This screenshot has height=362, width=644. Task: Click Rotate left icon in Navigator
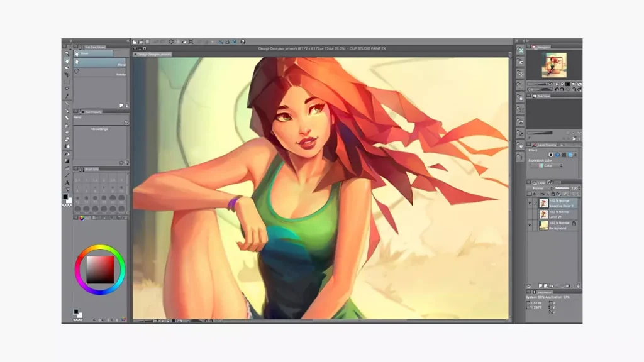(x=557, y=89)
